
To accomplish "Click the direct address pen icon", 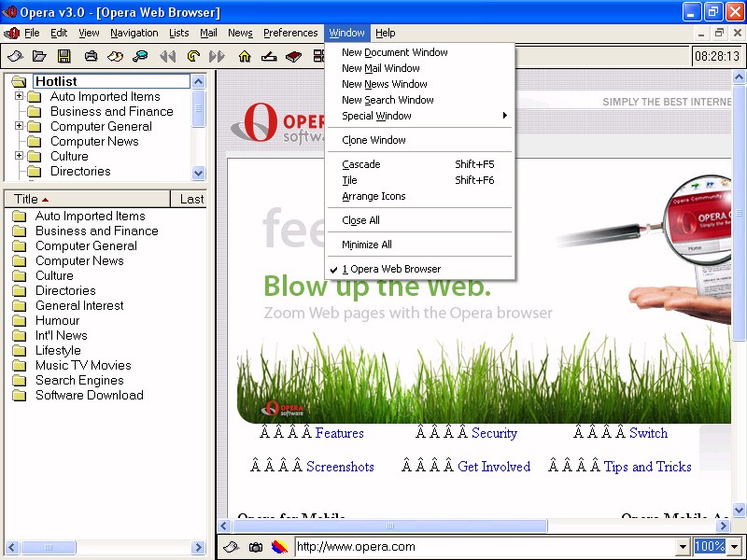I will [x=269, y=57].
